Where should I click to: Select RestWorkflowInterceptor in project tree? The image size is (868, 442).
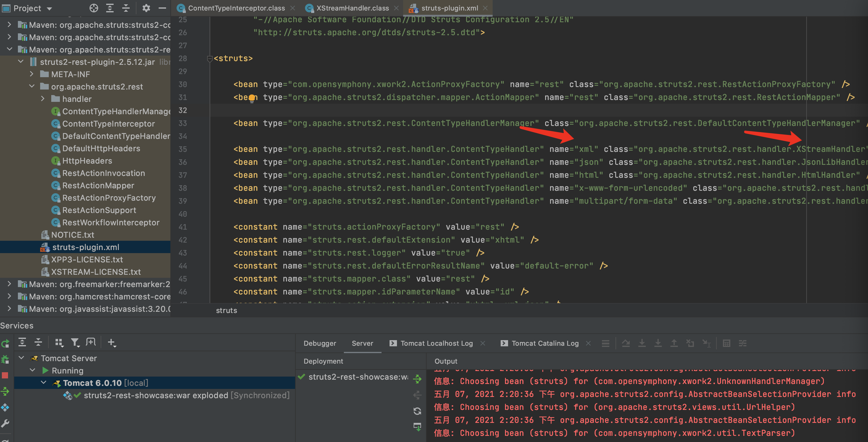point(111,222)
